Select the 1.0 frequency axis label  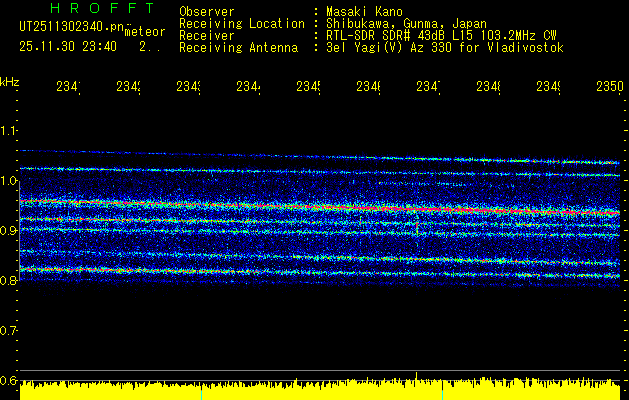tap(9, 180)
